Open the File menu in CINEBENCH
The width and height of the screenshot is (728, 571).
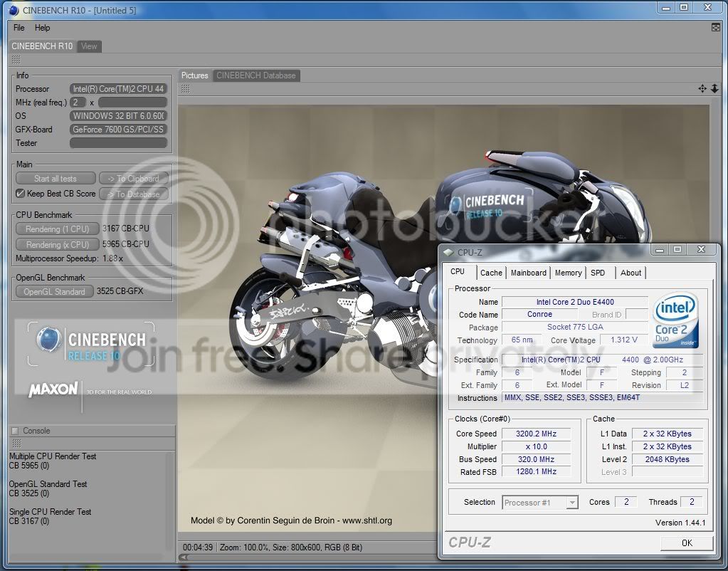click(19, 28)
